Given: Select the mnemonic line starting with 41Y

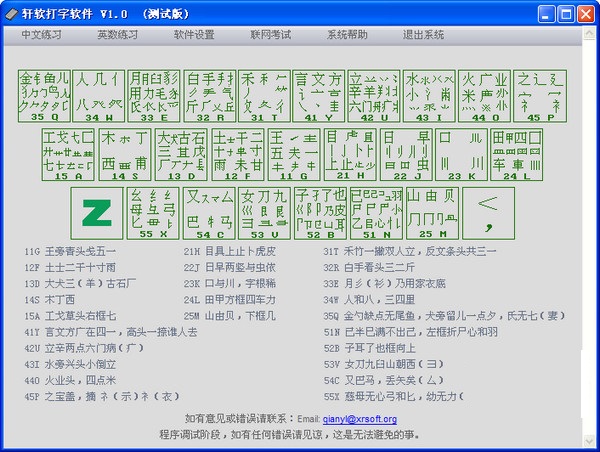Looking at the screenshot, I should [x=111, y=332].
